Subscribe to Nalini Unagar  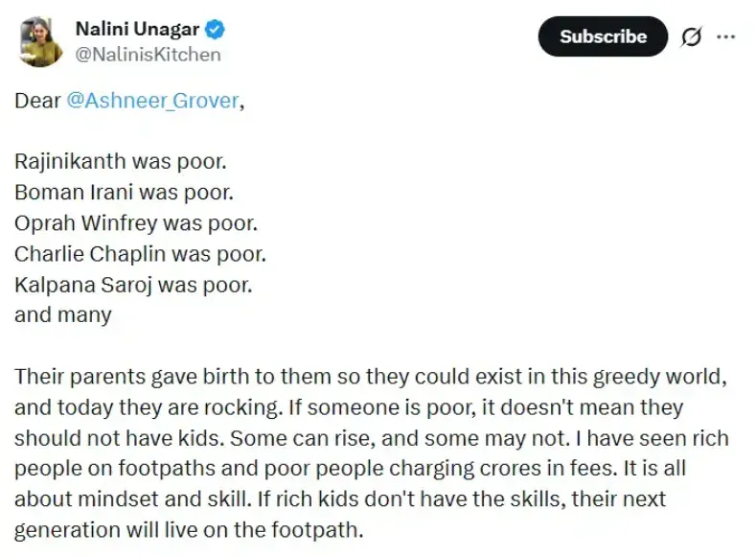click(x=603, y=36)
